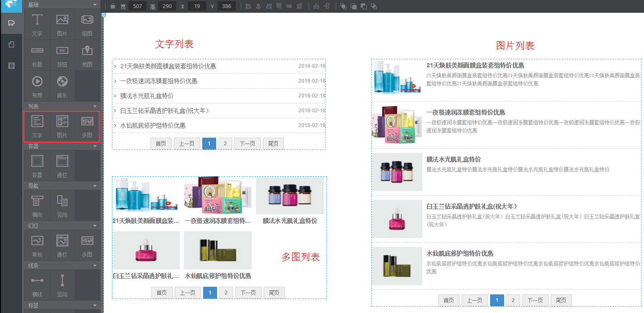Viewport: 644px width, 313px height.
Task: Select the 视频 video component
Action: 37,86
